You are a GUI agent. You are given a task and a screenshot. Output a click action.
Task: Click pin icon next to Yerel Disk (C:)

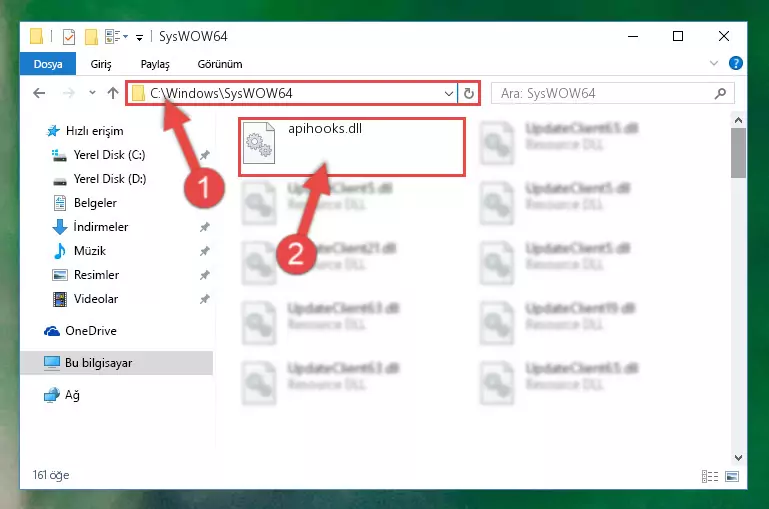coord(205,155)
